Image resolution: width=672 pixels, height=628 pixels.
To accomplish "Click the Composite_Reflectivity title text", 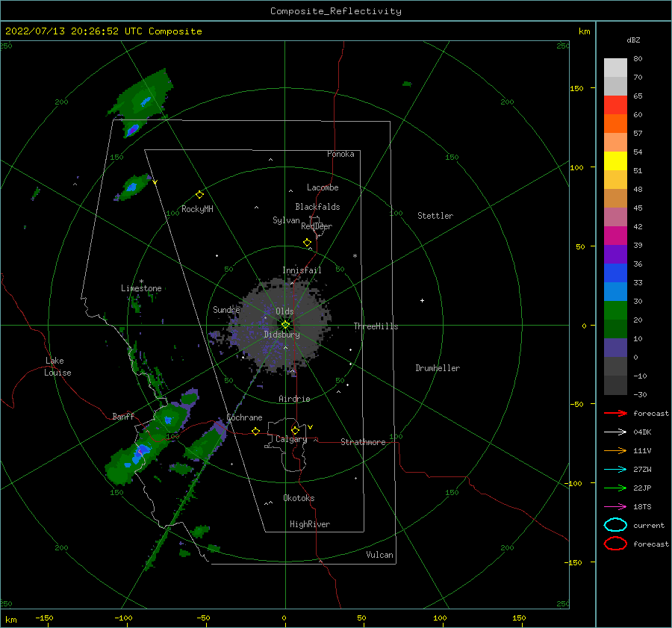I will [336, 11].
